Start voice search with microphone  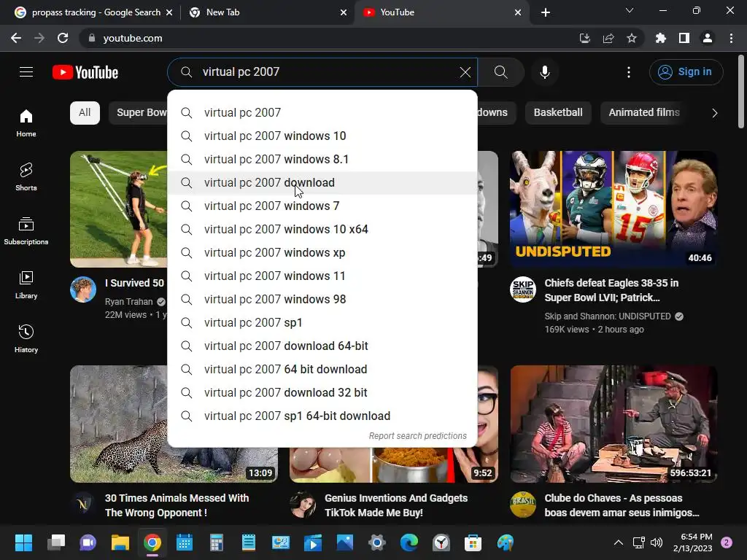point(544,72)
